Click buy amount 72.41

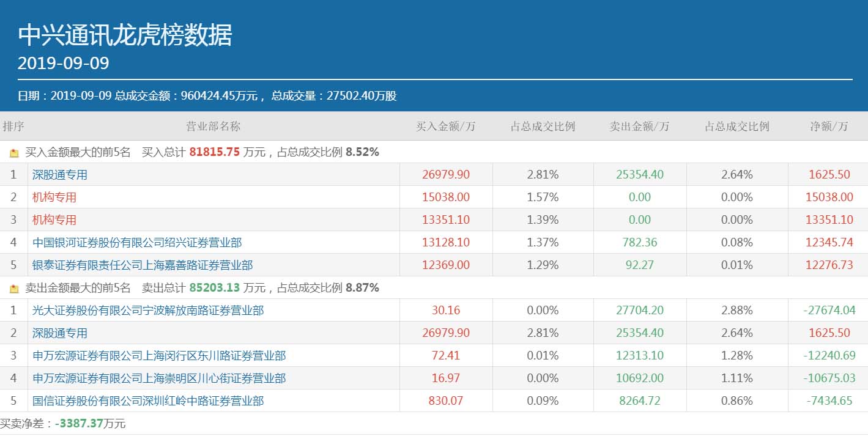[x=446, y=356]
